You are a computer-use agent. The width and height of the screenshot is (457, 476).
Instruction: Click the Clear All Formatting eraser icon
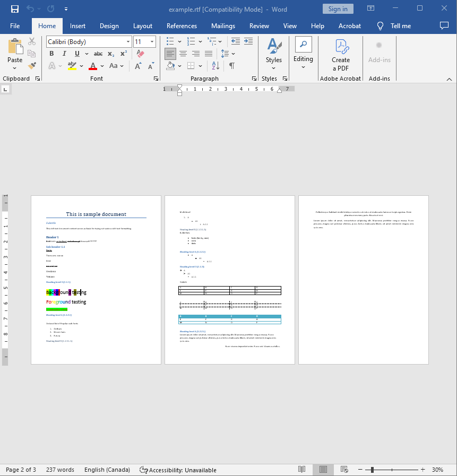140,54
